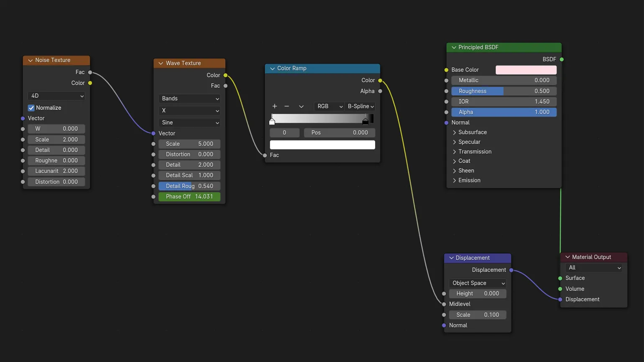Open the Object Space dropdown
Image resolution: width=644 pixels, height=362 pixels.
click(478, 283)
